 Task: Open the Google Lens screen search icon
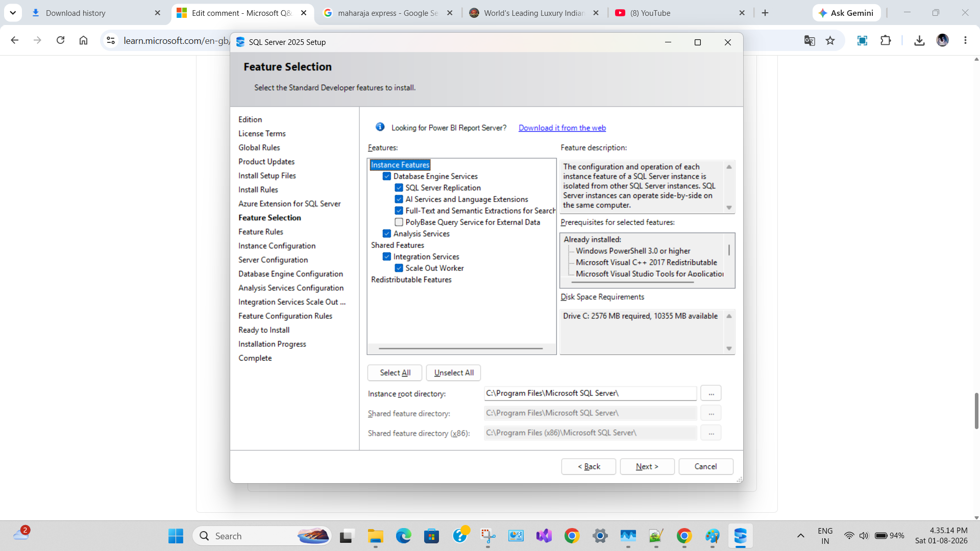[862, 40]
